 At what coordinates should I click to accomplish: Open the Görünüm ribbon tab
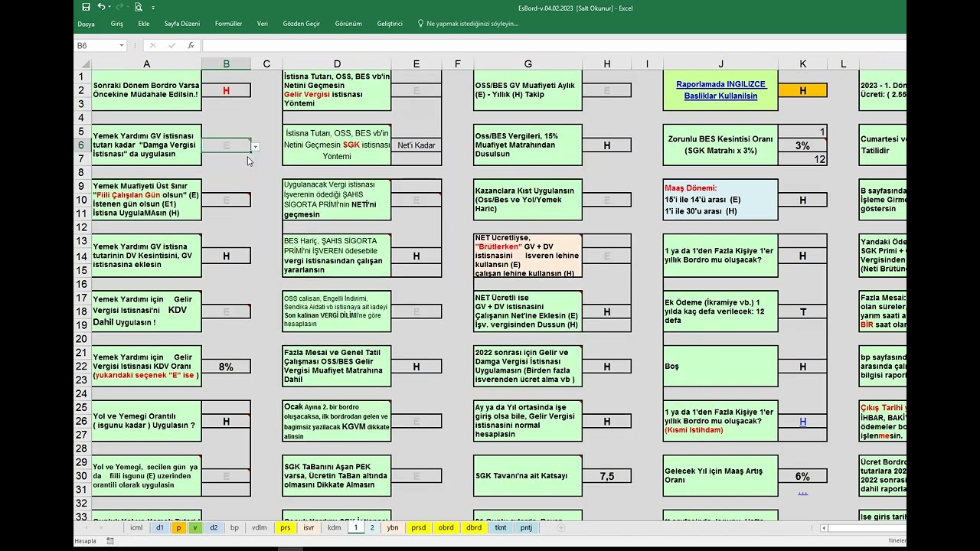click(348, 24)
